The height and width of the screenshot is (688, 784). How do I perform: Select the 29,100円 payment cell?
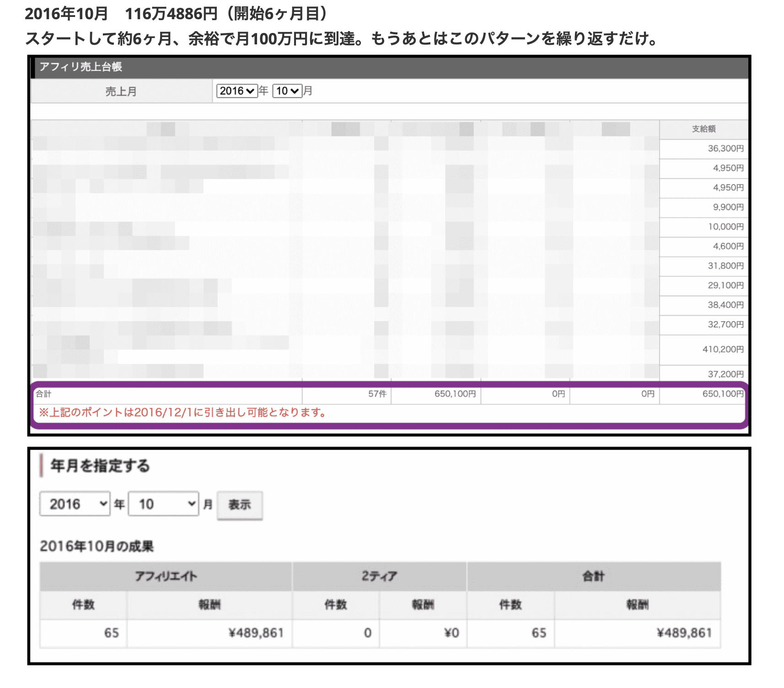(725, 285)
